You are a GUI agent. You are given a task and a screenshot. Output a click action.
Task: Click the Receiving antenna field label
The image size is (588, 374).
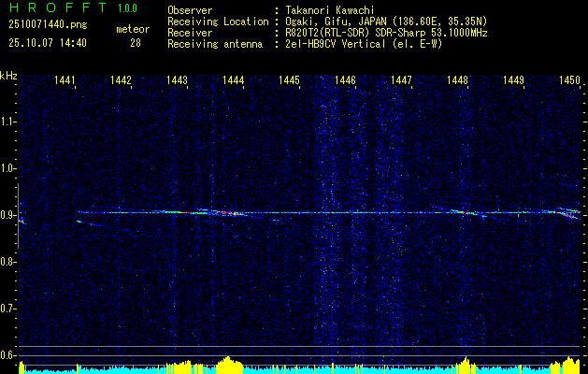215,44
